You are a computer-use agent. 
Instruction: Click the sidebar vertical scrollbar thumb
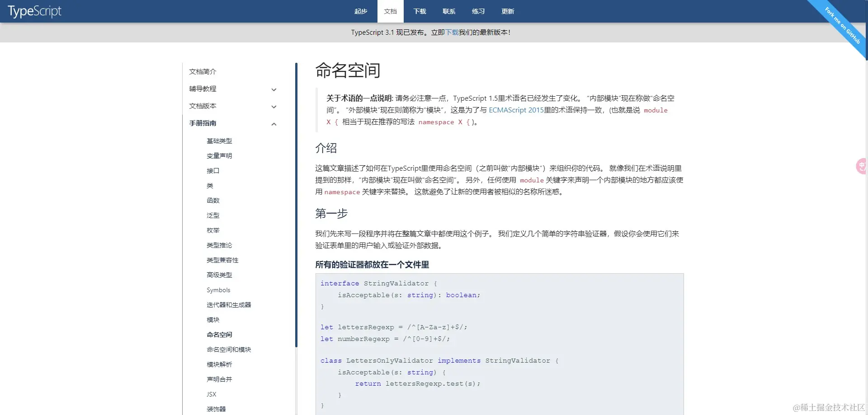point(296,205)
